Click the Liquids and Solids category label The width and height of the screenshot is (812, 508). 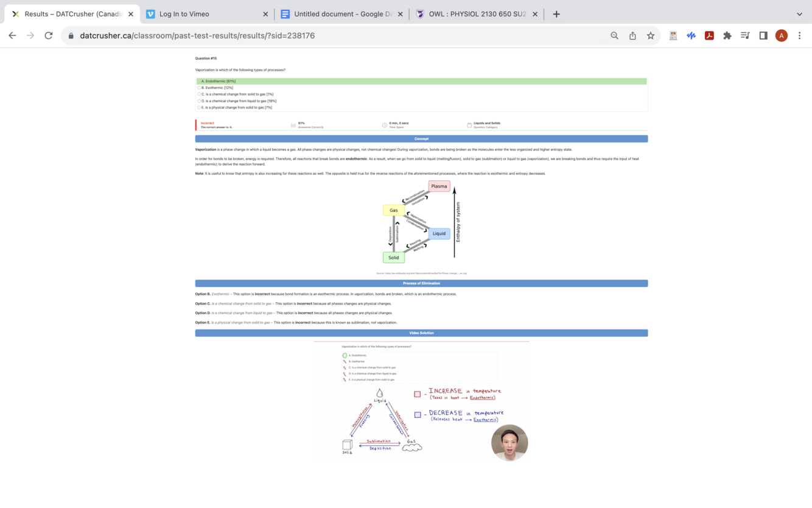[487, 123]
